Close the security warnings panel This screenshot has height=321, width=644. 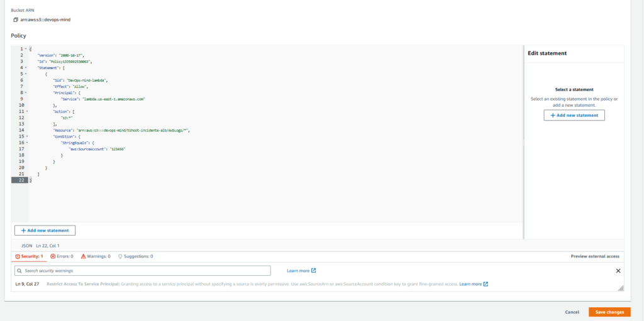click(x=618, y=271)
